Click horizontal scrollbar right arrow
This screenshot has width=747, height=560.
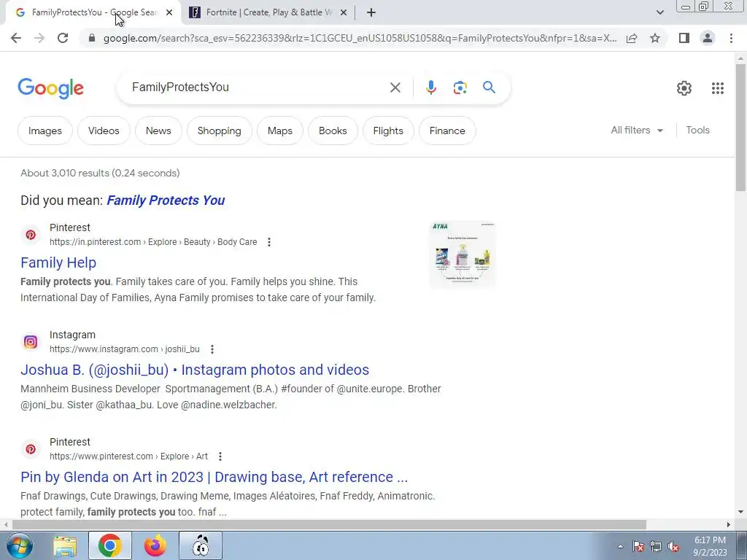click(x=729, y=525)
